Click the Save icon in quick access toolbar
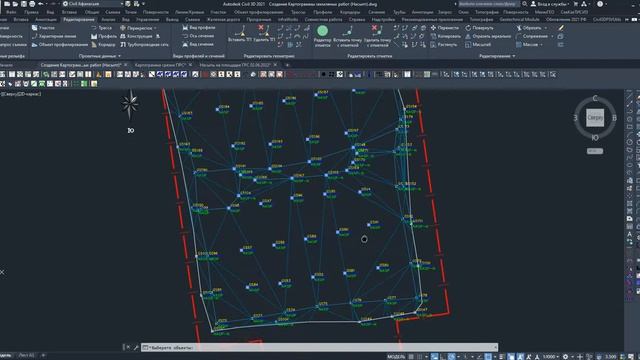 (x=24, y=4)
